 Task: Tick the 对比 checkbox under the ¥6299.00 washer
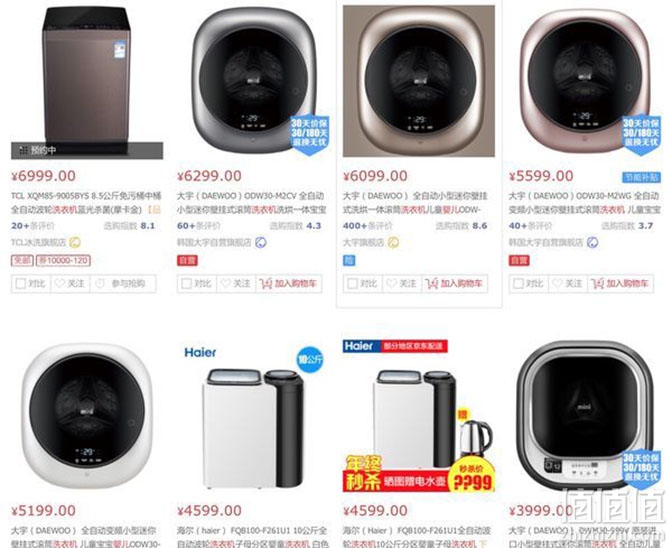pos(186,284)
